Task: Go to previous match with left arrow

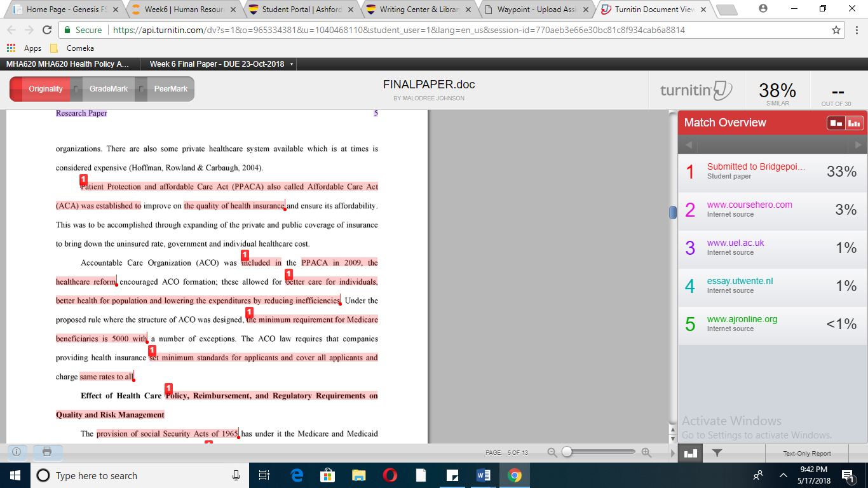Action: pyautogui.click(x=688, y=145)
